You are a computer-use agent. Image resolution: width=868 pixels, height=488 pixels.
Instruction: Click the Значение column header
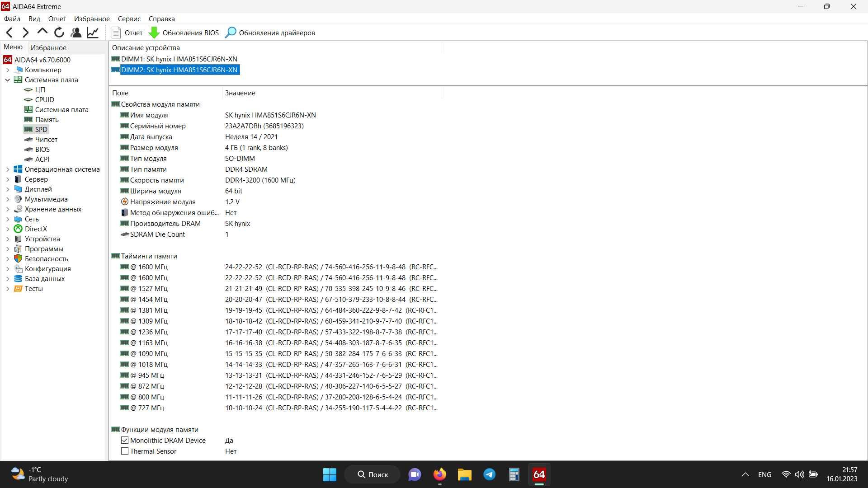click(x=331, y=93)
